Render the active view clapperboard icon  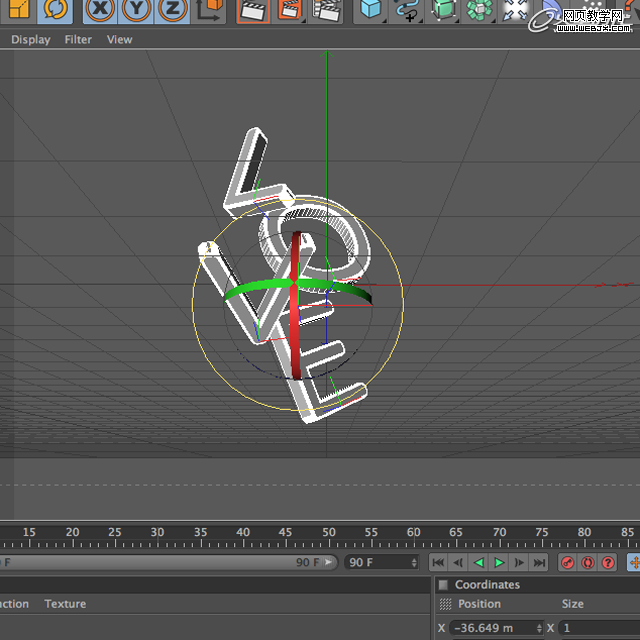click(x=254, y=10)
